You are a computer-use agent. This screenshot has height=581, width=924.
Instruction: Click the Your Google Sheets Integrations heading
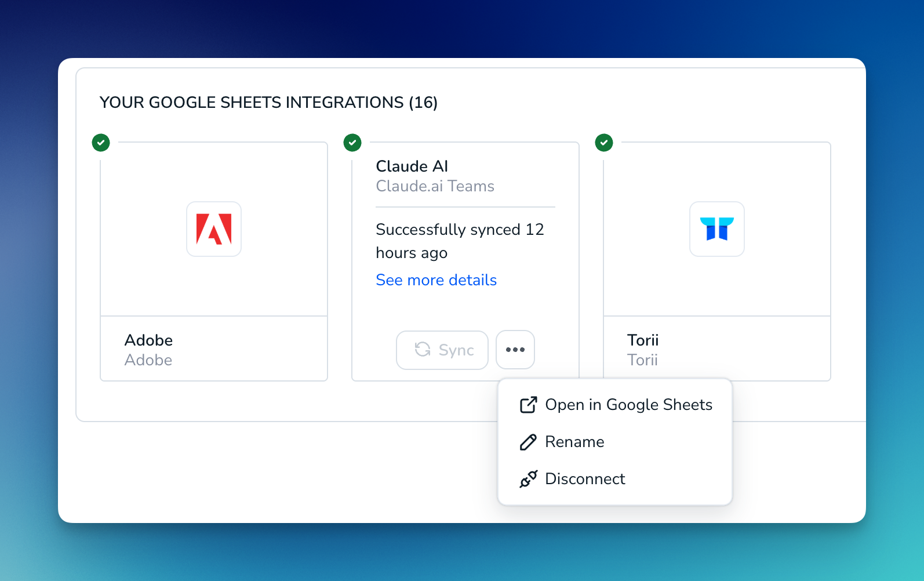coord(269,103)
